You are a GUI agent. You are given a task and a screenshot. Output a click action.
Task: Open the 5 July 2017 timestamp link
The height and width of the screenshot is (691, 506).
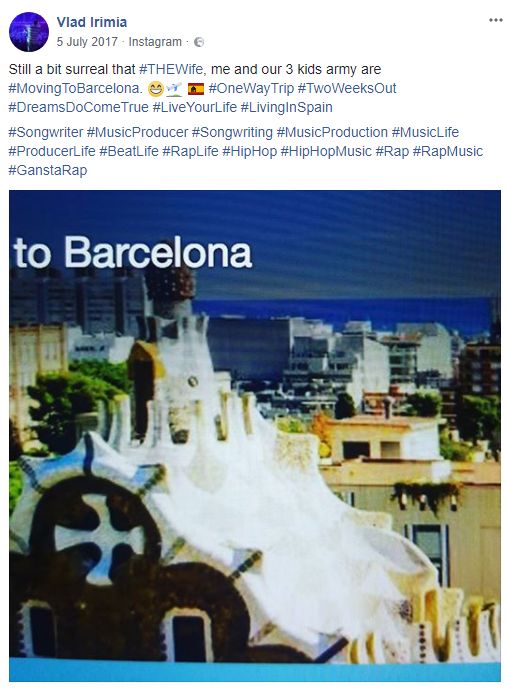87,42
